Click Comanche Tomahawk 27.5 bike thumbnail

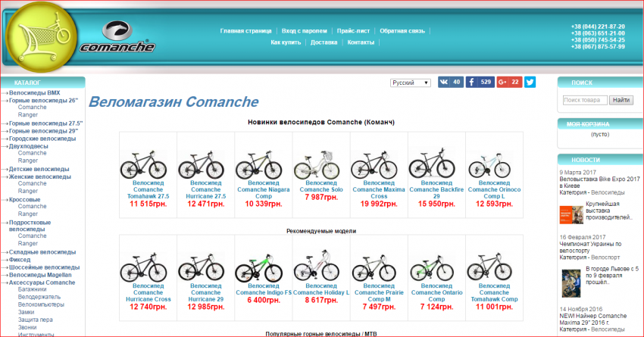coord(143,164)
